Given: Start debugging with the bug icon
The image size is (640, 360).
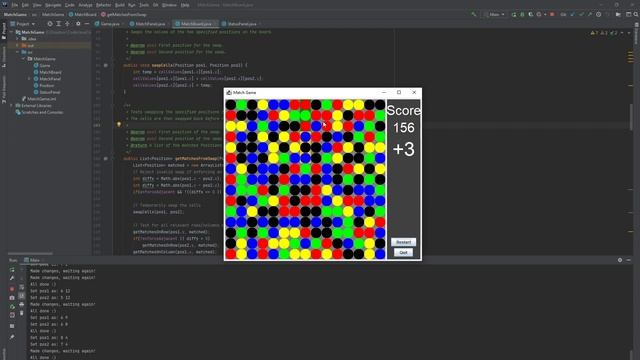Looking at the screenshot, I should tap(522, 14).
